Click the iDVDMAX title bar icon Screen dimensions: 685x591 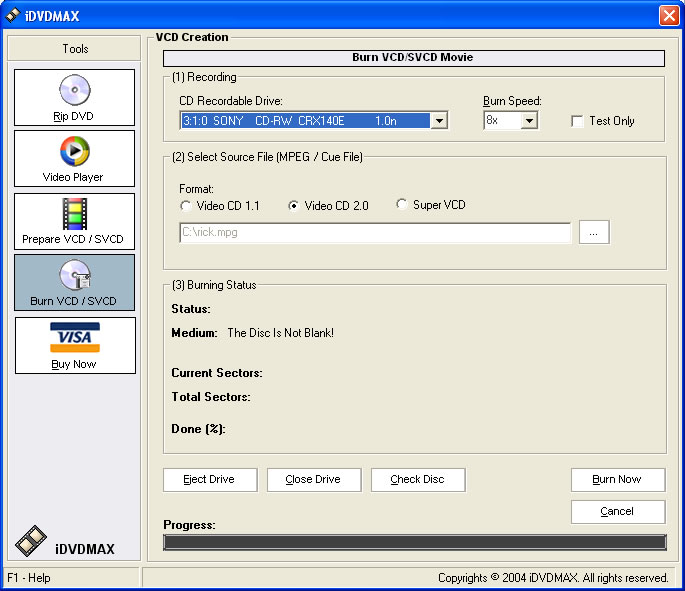[12, 15]
